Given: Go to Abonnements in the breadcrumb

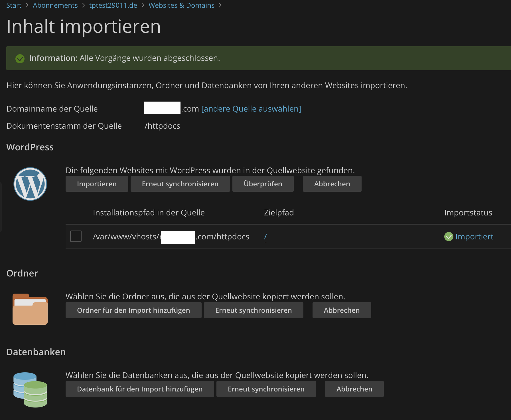Looking at the screenshot, I should tap(55, 5).
